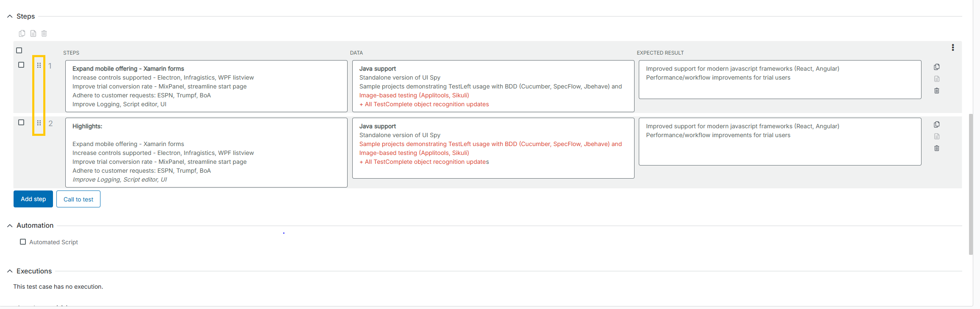Image resolution: width=980 pixels, height=309 pixels.
Task: Collapse the Automation section
Action: point(10,226)
